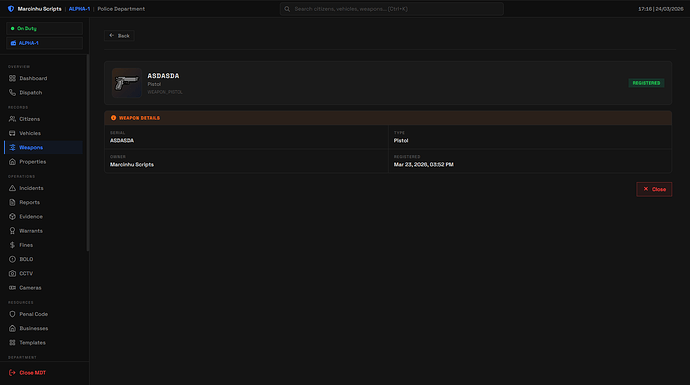Click the Citizens people icon
This screenshot has height=385, width=690.
point(12,119)
